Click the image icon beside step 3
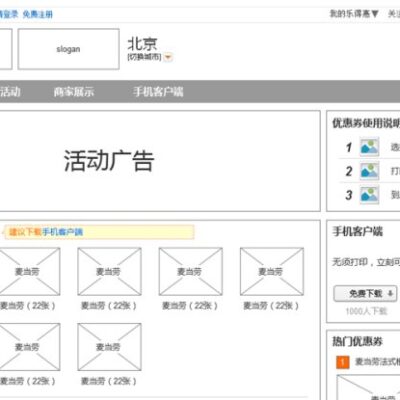Image resolution: width=400 pixels, height=400 pixels. 369,195
